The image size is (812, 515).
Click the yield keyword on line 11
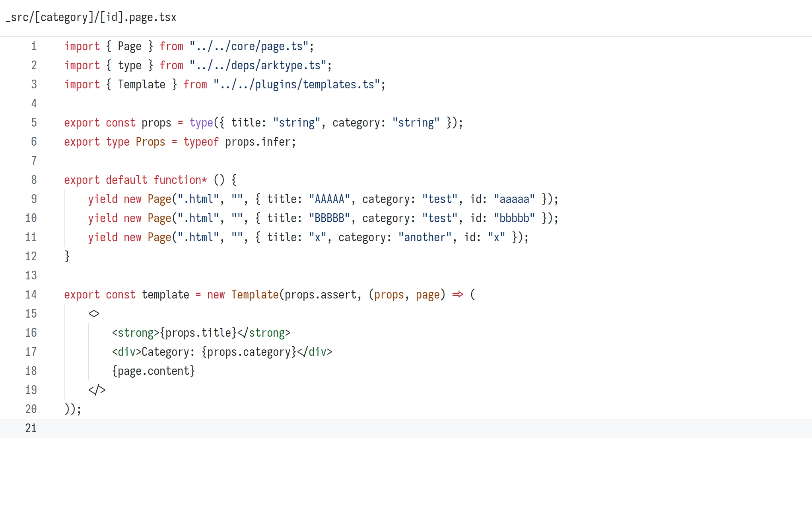pos(103,238)
